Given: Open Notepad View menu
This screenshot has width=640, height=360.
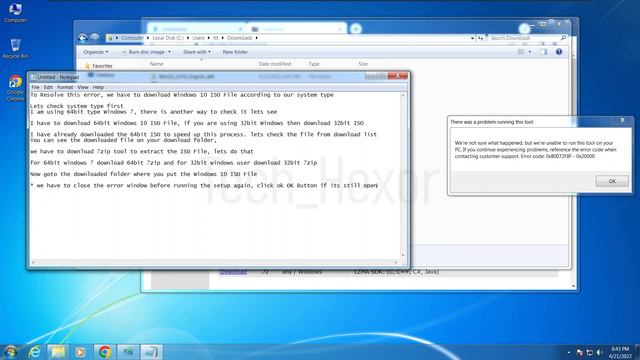Looking at the screenshot, I should point(83,87).
